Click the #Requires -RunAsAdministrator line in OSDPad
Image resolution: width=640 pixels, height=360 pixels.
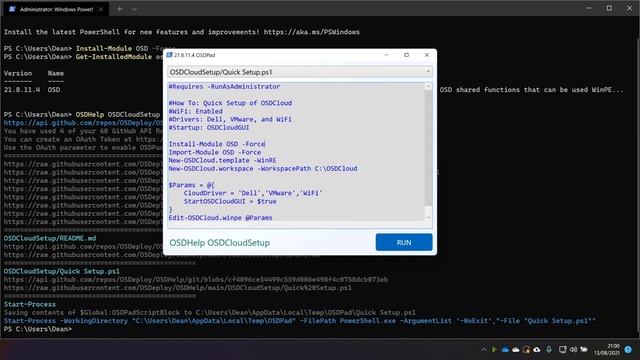coord(224,87)
